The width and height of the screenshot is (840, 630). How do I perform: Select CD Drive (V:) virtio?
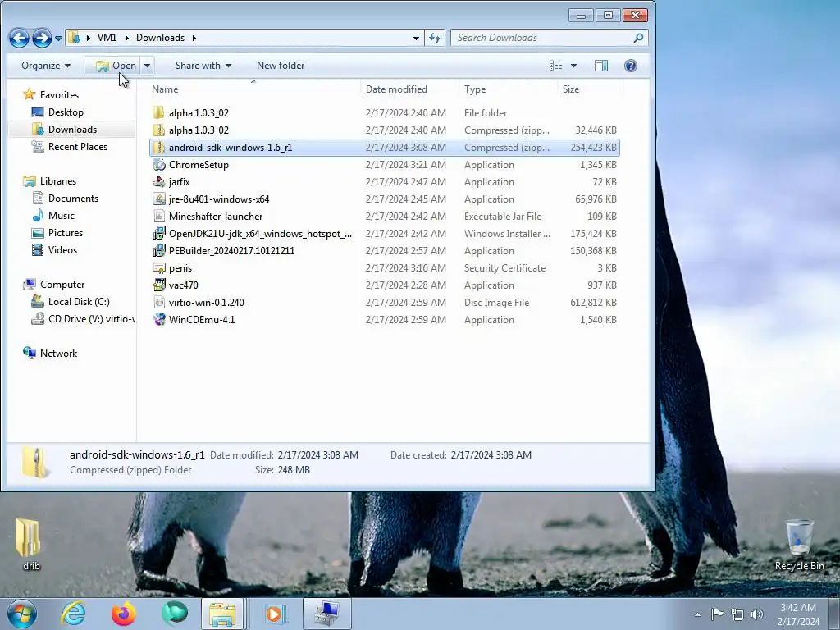coord(91,319)
